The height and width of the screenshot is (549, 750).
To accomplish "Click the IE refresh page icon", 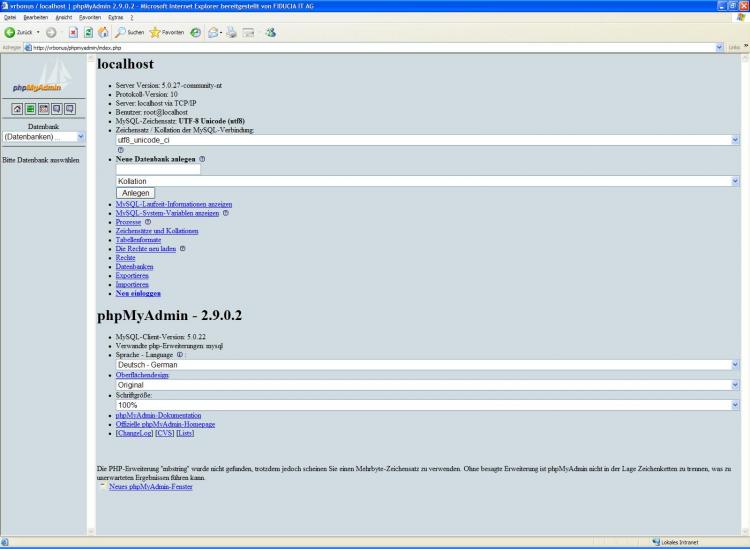I will tap(87, 31).
